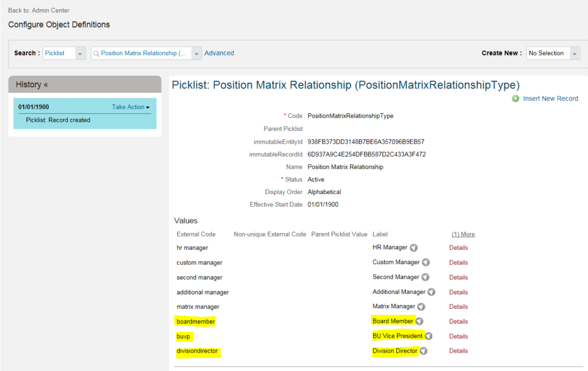Open the Picklist search type dropdown
This screenshot has height=371, width=588.
[x=80, y=53]
